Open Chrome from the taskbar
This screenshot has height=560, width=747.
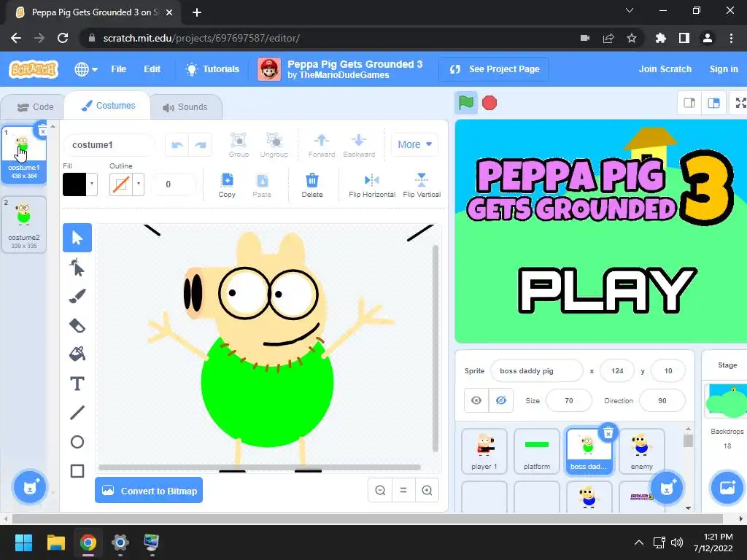click(x=88, y=542)
